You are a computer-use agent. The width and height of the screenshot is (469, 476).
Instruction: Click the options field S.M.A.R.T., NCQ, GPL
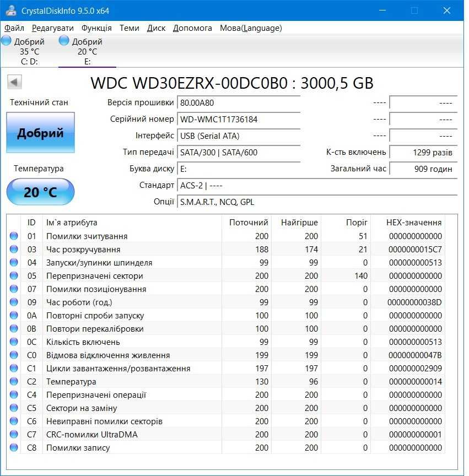click(x=317, y=202)
